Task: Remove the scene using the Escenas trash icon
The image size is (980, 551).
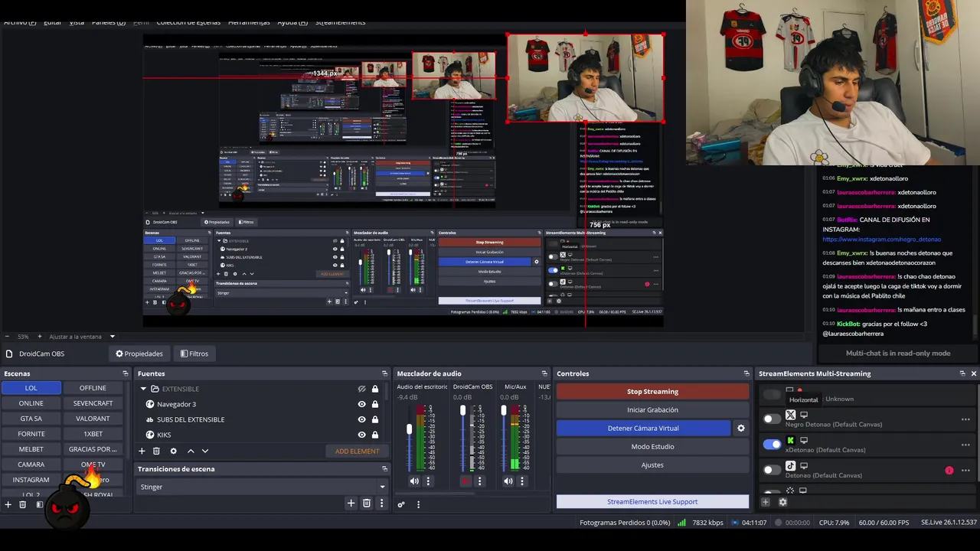Action: 23,504
